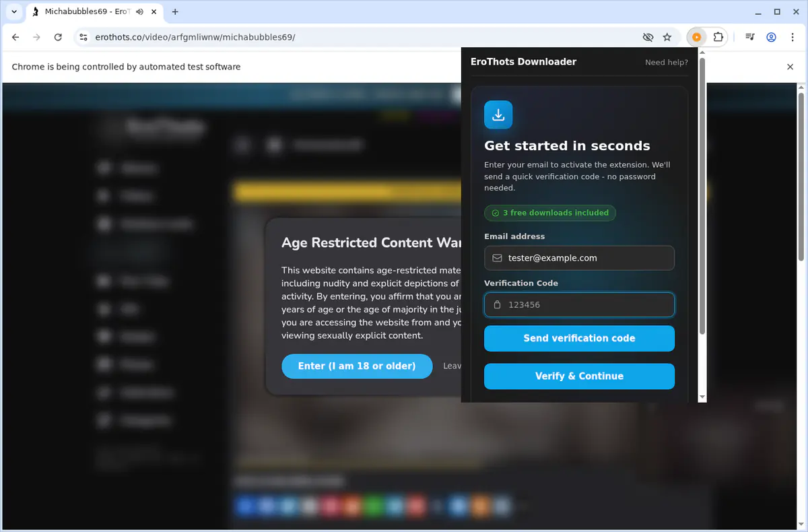This screenshot has width=808, height=532.
Task: Click the Age Restricted Content Warning heading
Action: point(372,243)
